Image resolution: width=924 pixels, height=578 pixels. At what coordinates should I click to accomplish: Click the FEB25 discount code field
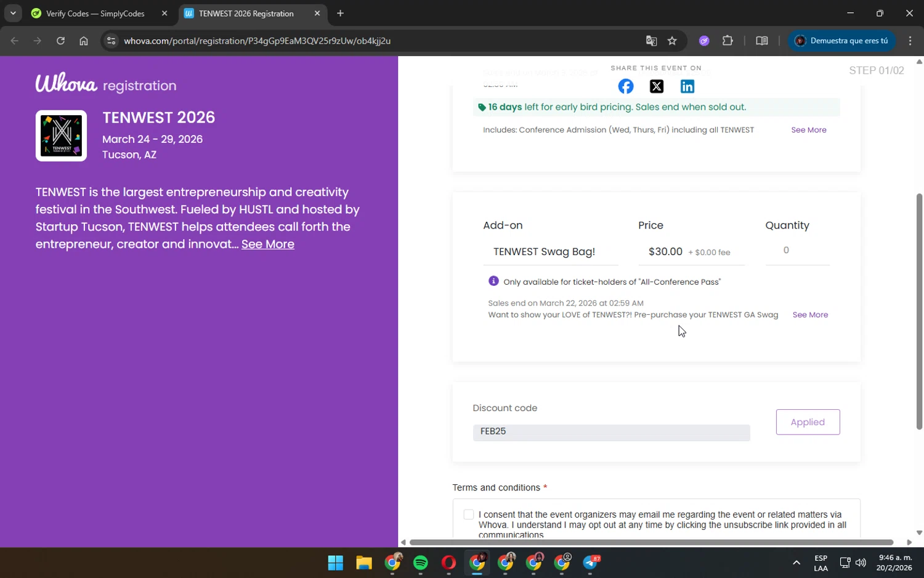click(x=611, y=432)
